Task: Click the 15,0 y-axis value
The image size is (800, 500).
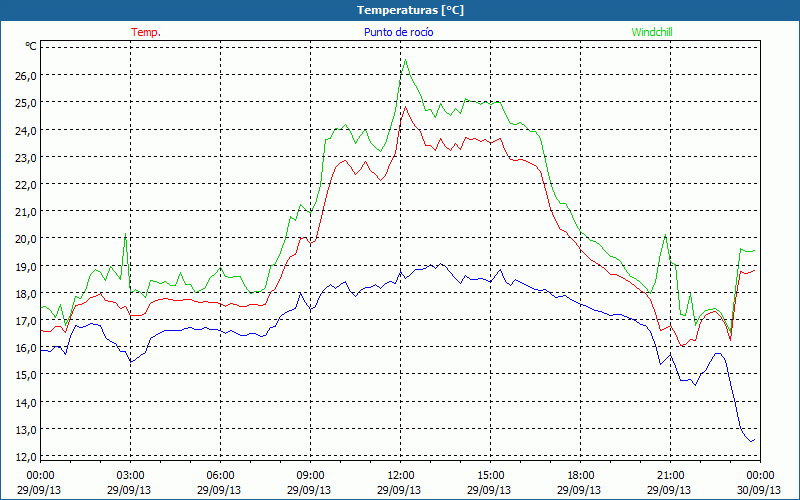Action: [26, 375]
